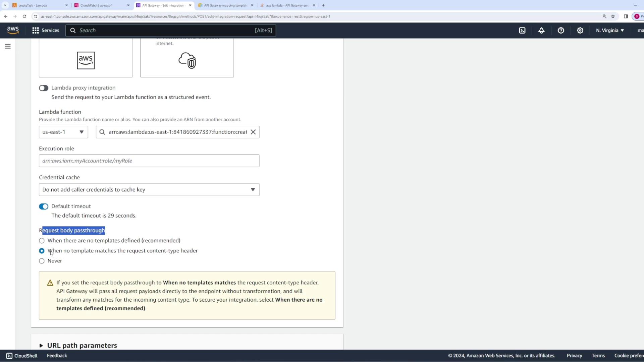Image resolution: width=644 pixels, height=362 pixels.
Task: Select the 'Never' passthrough radio button
Action: point(42,261)
